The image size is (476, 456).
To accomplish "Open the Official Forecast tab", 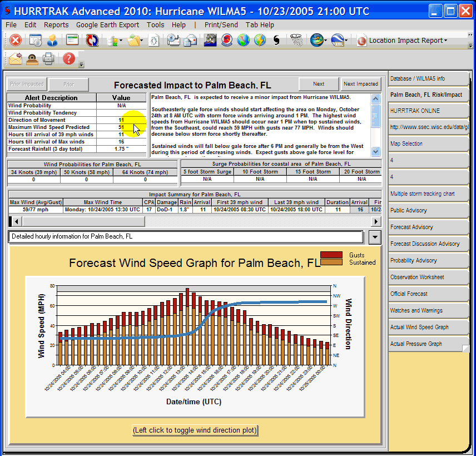I will click(x=428, y=294).
